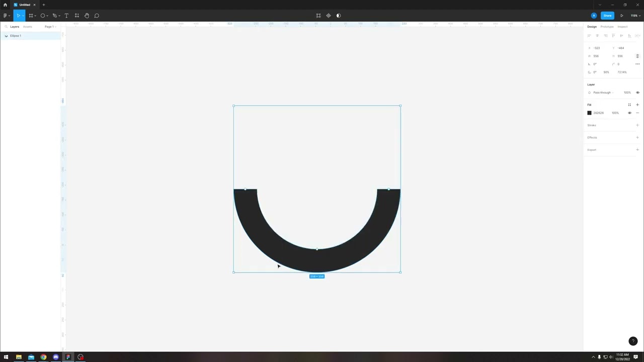Switch to the Assets tab
The width and height of the screenshot is (644, 362).
click(27, 27)
